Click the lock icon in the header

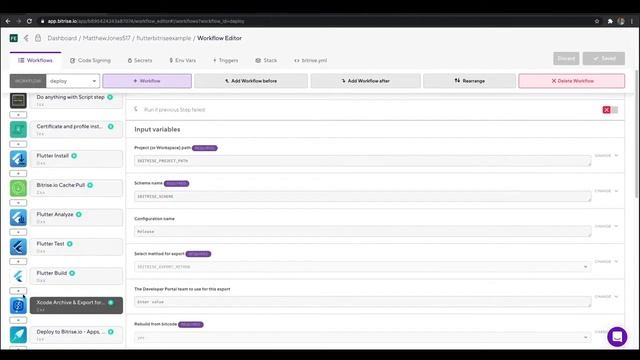coord(38,38)
